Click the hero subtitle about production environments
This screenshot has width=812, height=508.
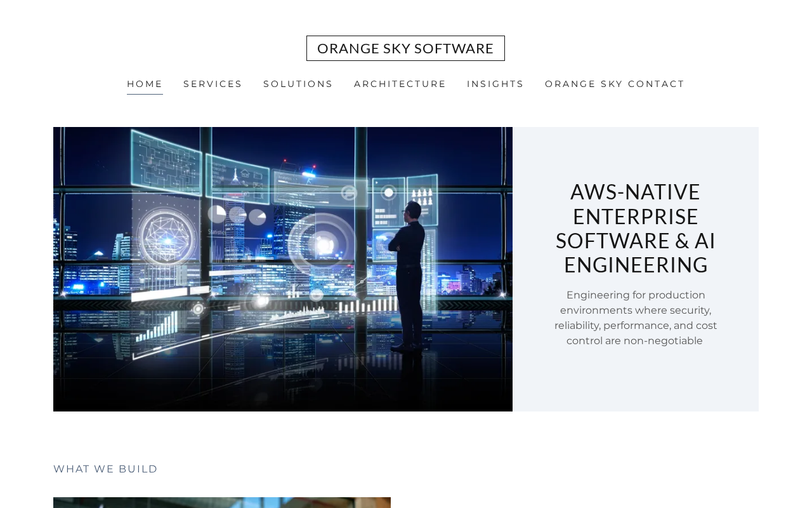[x=636, y=318]
